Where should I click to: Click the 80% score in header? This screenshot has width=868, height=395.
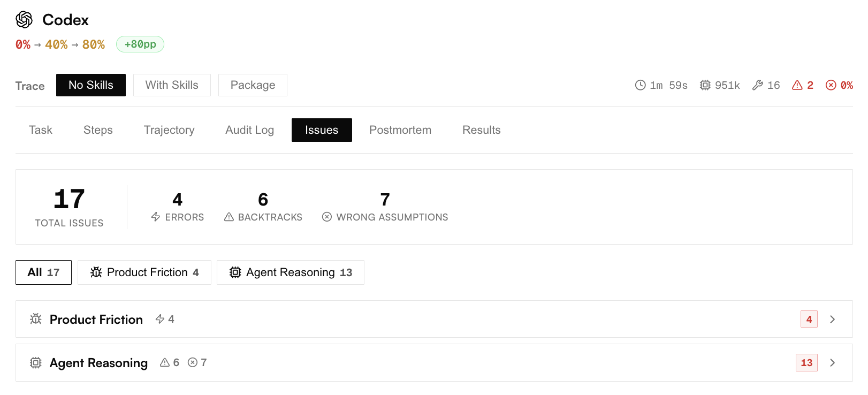94,44
